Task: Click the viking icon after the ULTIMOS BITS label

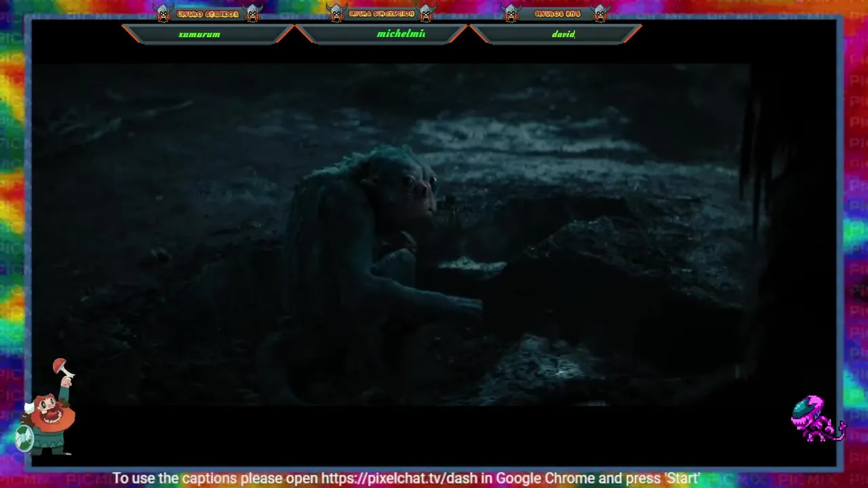Action: (600, 13)
